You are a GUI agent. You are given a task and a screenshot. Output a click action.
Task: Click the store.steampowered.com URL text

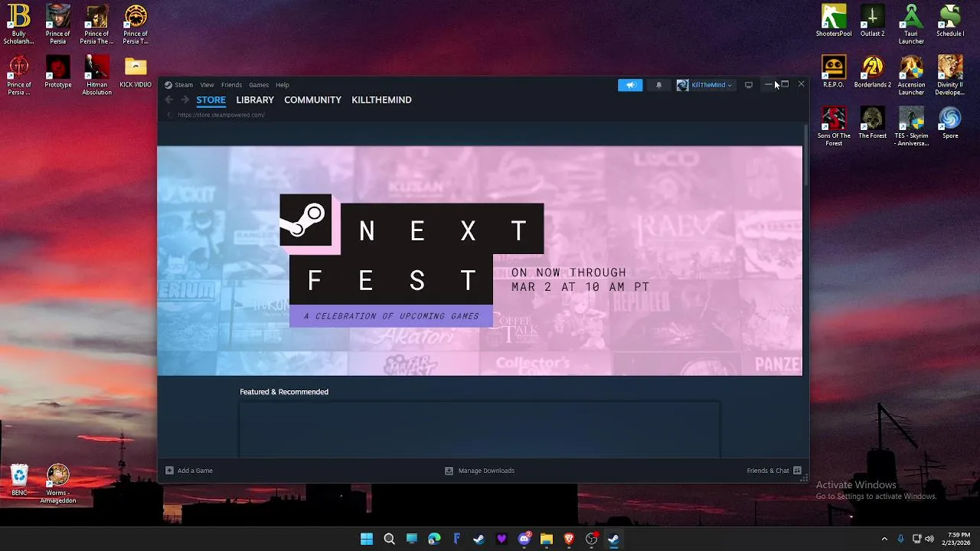pos(221,115)
